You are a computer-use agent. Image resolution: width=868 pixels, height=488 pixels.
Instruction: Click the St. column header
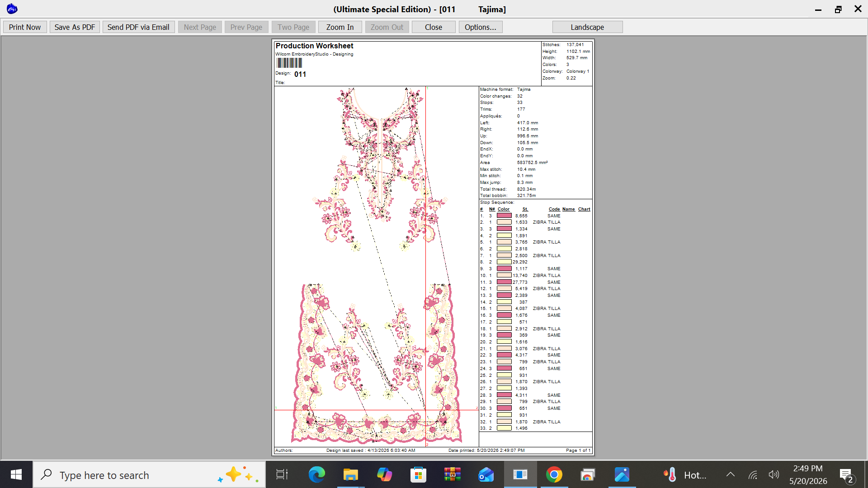(525, 209)
